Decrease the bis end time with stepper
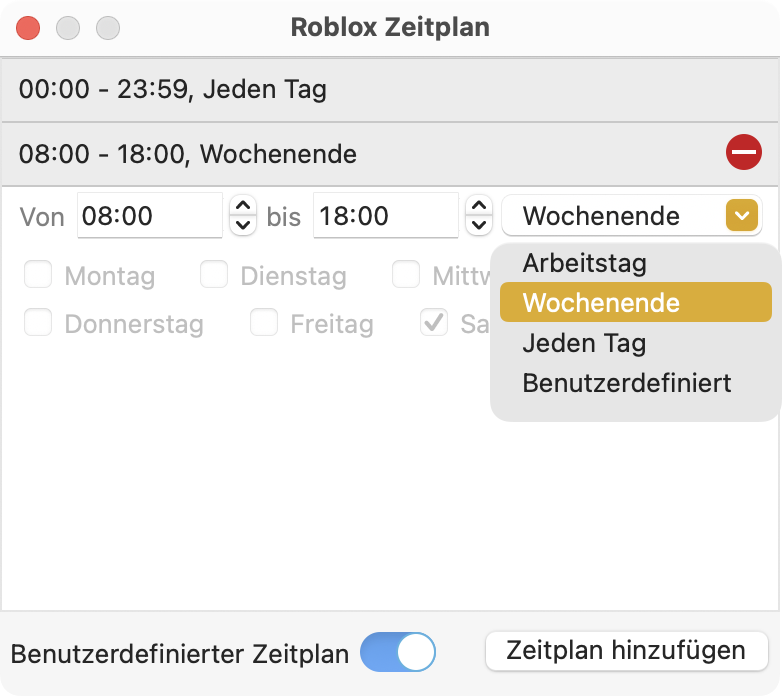The height and width of the screenshot is (696, 782). (x=479, y=225)
